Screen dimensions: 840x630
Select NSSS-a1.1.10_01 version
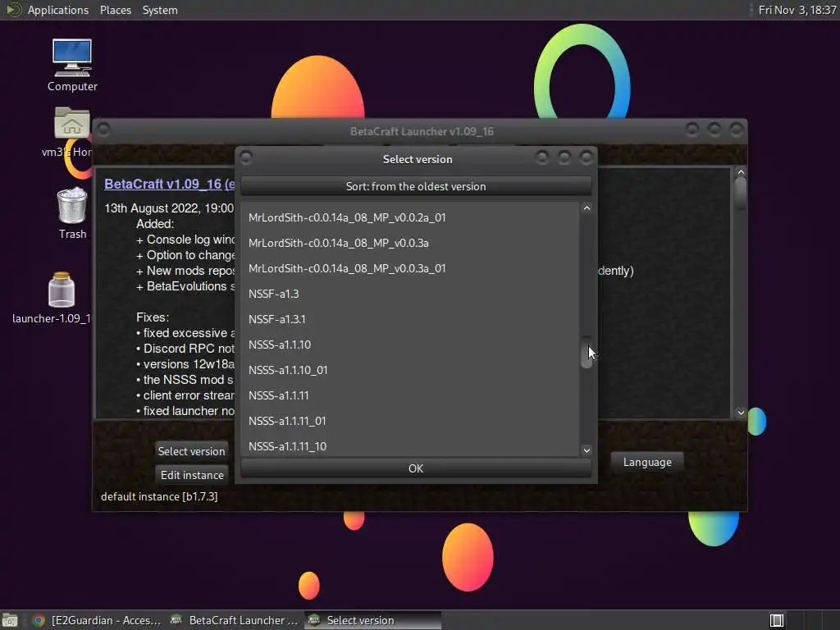pos(410,370)
